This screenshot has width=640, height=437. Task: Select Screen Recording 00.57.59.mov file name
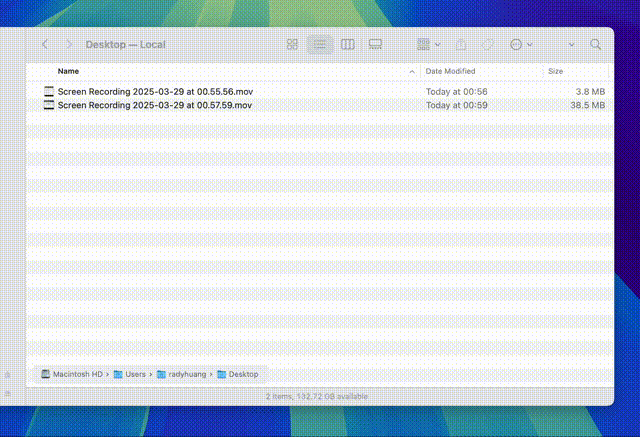click(155, 105)
